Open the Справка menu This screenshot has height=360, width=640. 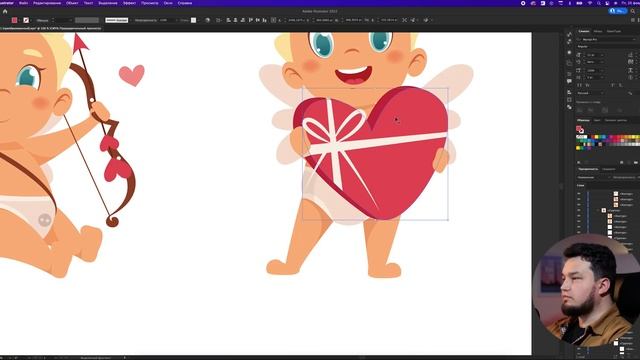(x=185, y=3)
